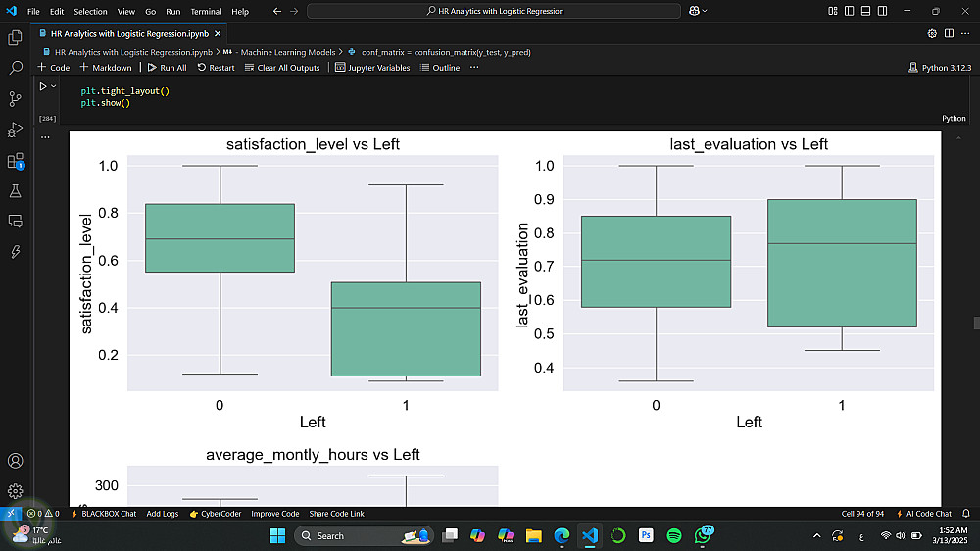Customize layout icon in title bar
Image resolution: width=980 pixels, height=551 pixels.
[x=832, y=11]
